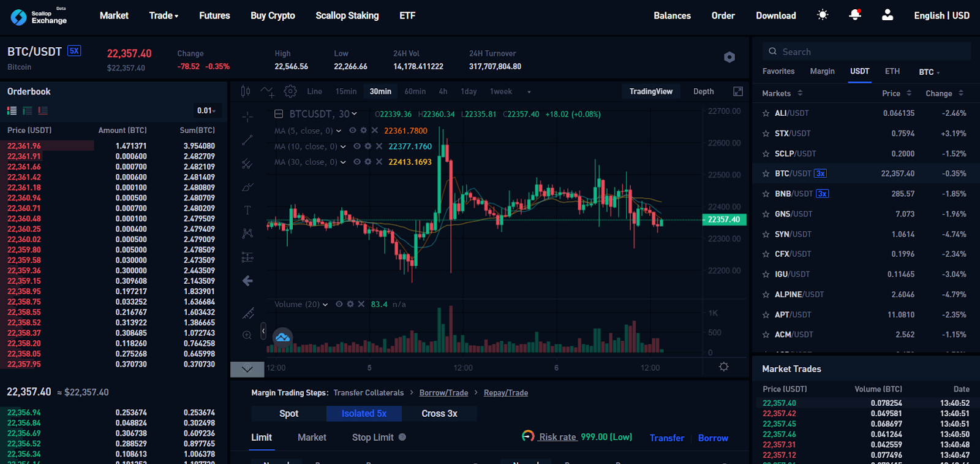The width and height of the screenshot is (980, 464).
Task: Switch to Cross 3x trading tab
Action: coord(439,414)
